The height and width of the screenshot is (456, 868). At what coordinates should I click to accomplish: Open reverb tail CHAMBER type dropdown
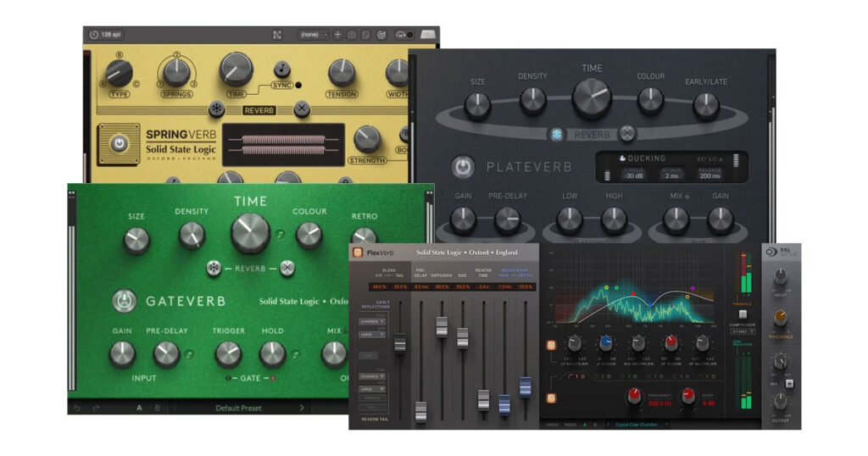(372, 376)
